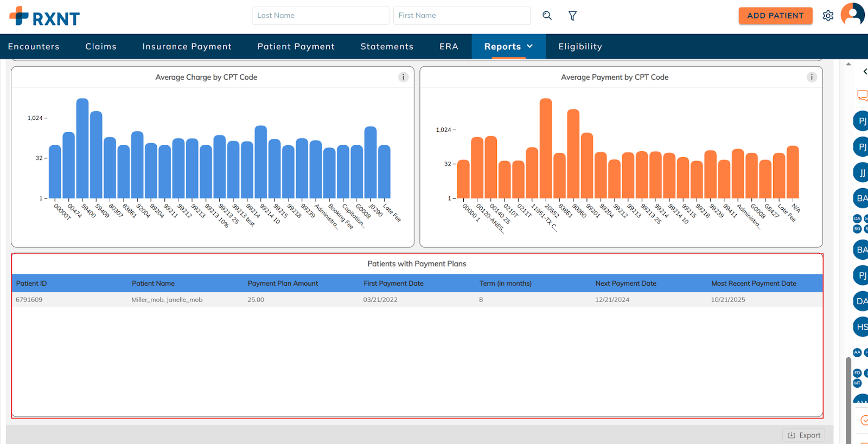Click the search magnifier icon
The width and height of the screenshot is (868, 444).
(547, 16)
